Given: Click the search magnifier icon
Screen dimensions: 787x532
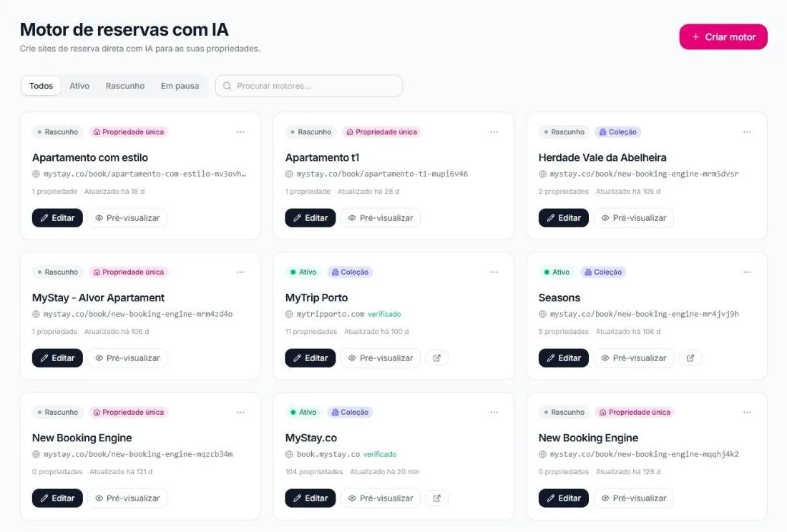Looking at the screenshot, I should pos(227,86).
